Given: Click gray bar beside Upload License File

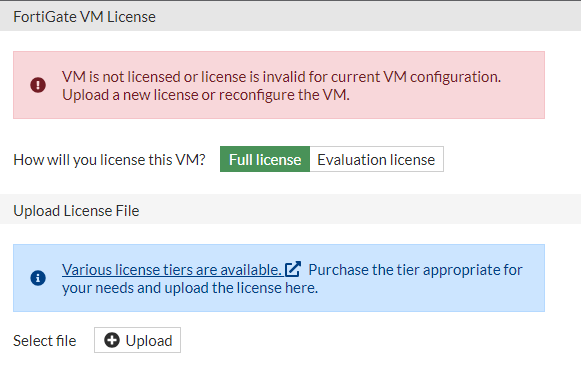Looking at the screenshot, I should pos(359,209).
